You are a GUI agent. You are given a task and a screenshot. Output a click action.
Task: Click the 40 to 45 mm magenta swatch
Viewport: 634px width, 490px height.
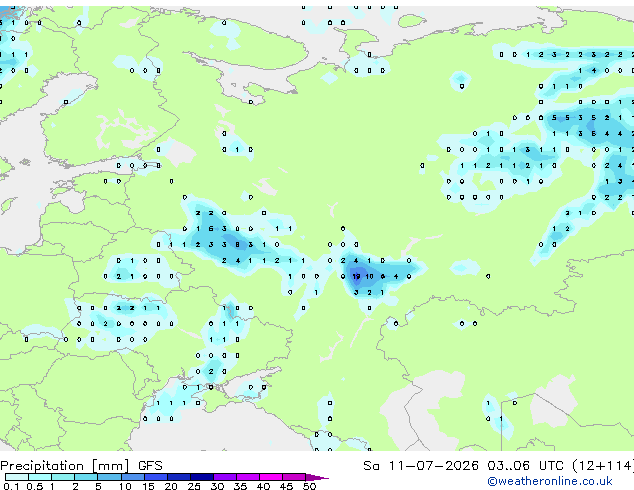coord(271,477)
